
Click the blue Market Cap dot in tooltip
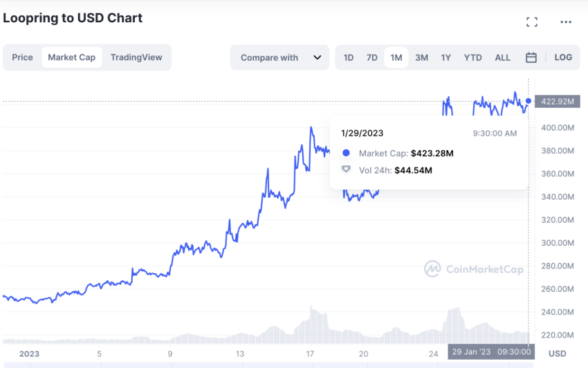[x=346, y=153]
